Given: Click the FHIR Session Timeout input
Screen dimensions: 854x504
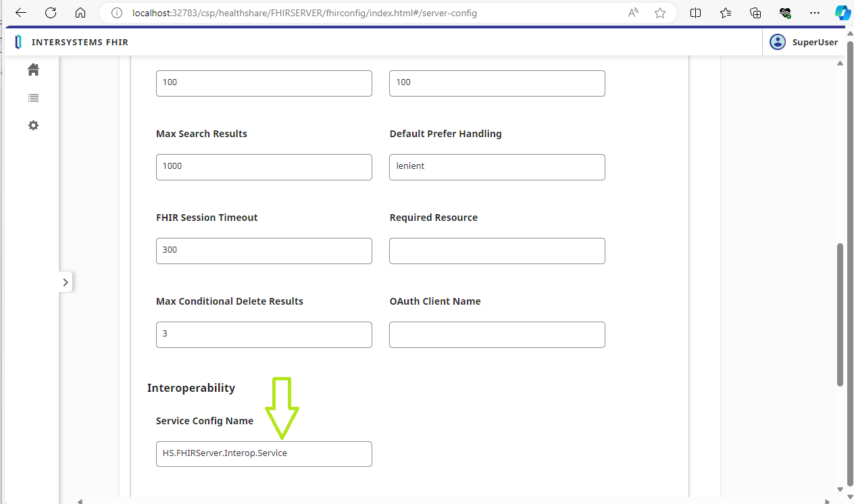Looking at the screenshot, I should [263, 251].
